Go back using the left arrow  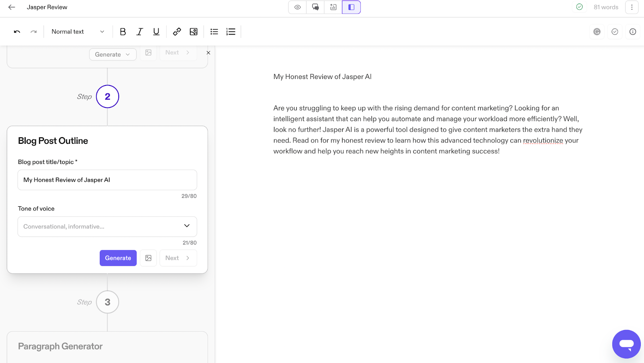12,7
